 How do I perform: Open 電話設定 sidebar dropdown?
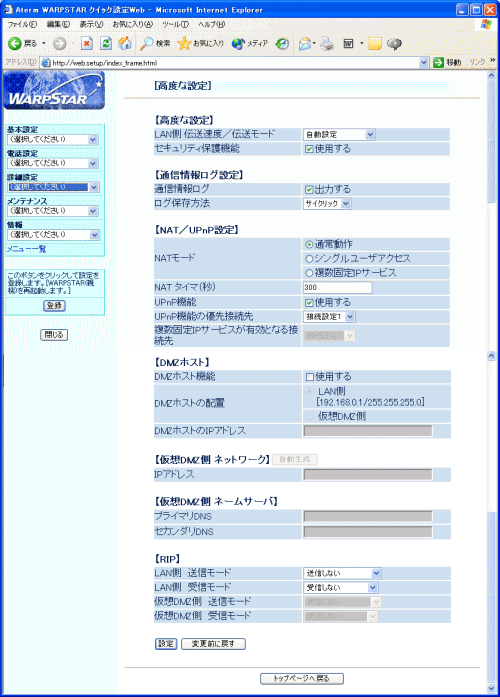53,163
